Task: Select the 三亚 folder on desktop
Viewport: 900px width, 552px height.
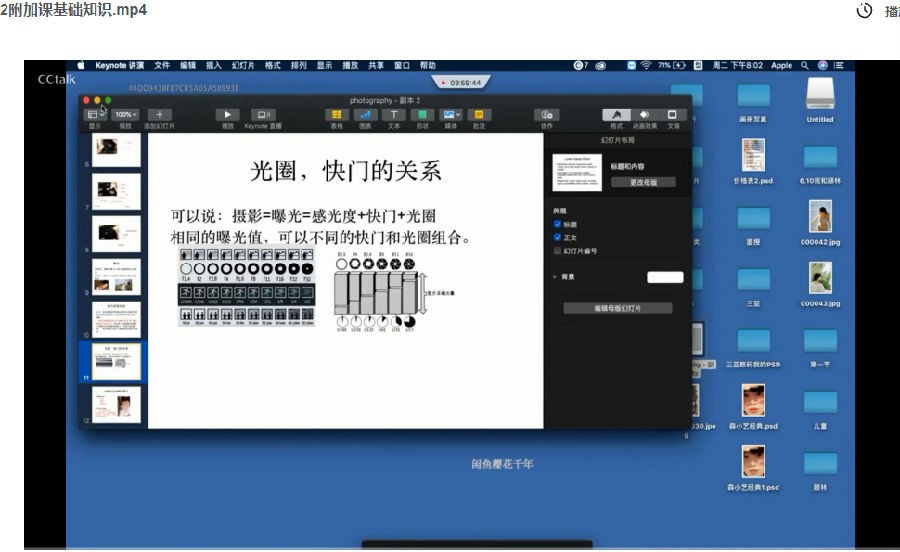Action: point(754,280)
